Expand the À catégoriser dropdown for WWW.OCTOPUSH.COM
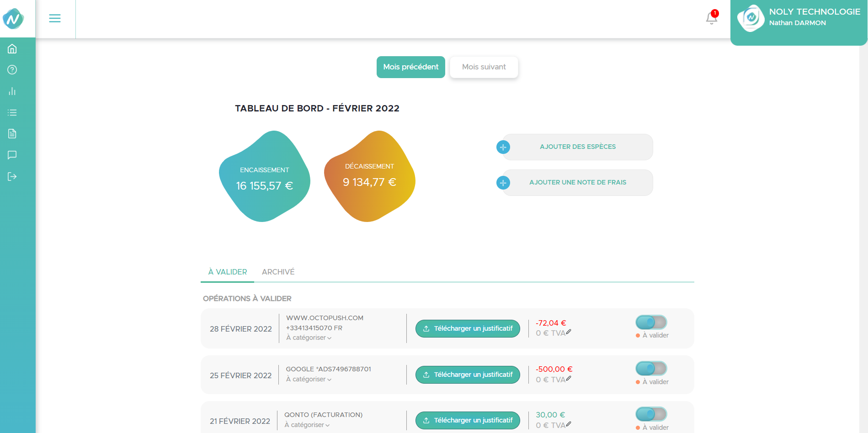This screenshot has width=868, height=433. (308, 338)
